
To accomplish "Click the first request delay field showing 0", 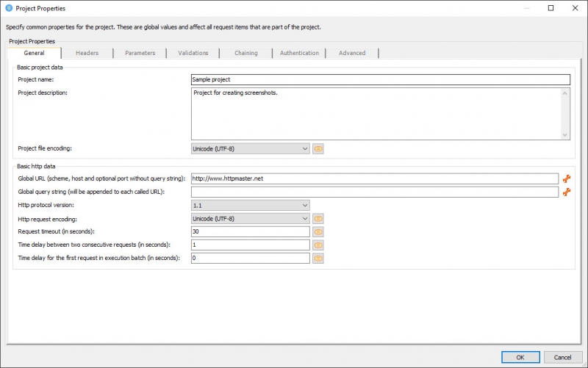I will point(250,259).
